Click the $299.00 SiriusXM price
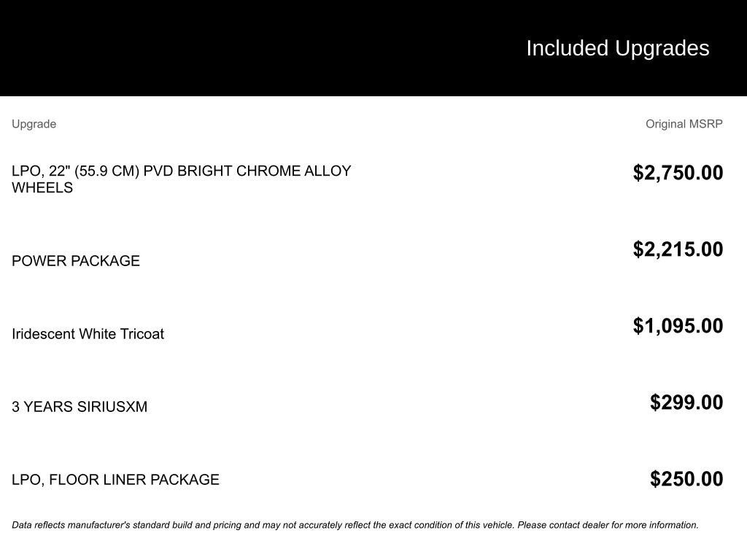 pos(686,402)
